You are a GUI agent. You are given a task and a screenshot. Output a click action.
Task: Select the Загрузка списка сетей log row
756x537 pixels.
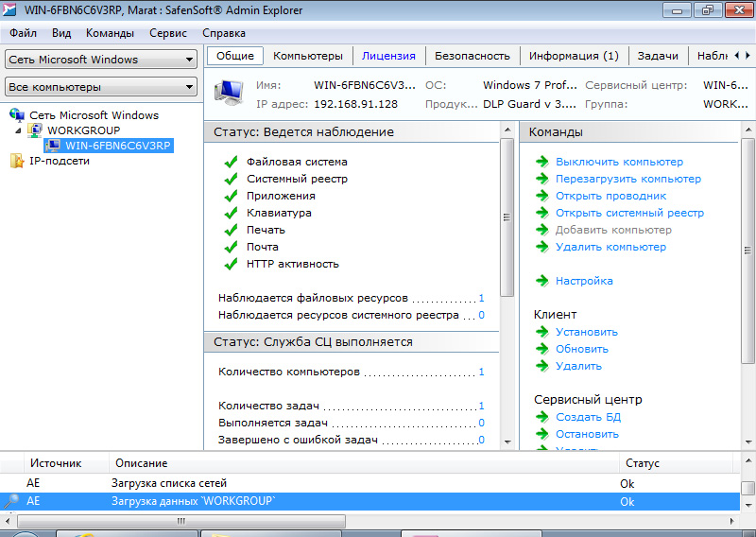(369, 483)
